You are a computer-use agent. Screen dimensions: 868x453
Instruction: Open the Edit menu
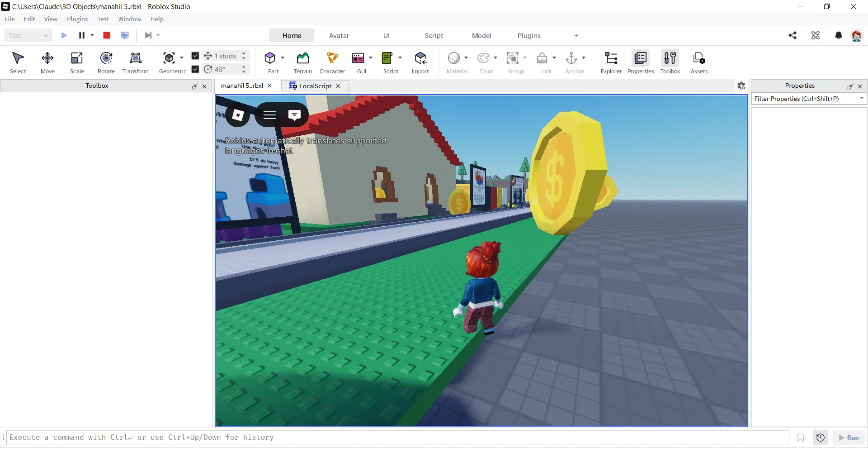[x=29, y=19]
